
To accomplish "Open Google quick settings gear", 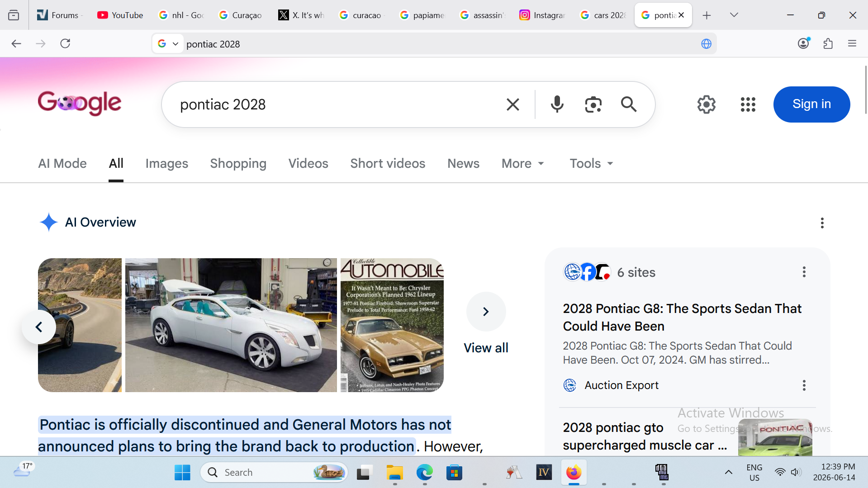I will tap(706, 104).
